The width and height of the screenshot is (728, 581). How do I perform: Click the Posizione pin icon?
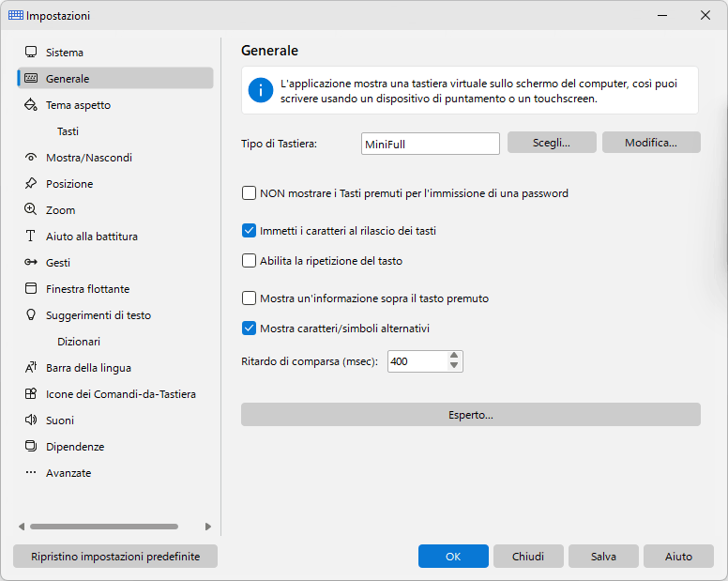(31, 183)
